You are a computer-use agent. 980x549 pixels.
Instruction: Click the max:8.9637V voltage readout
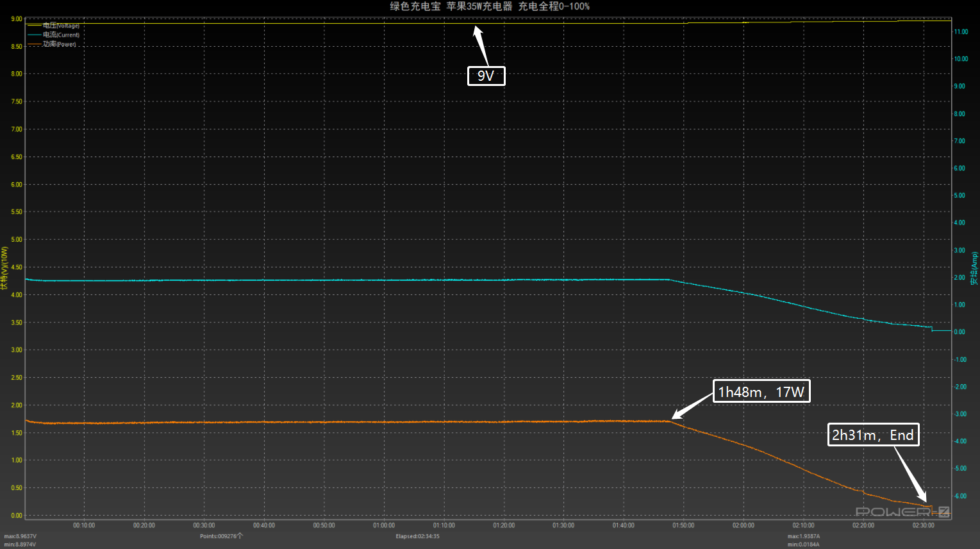pyautogui.click(x=21, y=536)
